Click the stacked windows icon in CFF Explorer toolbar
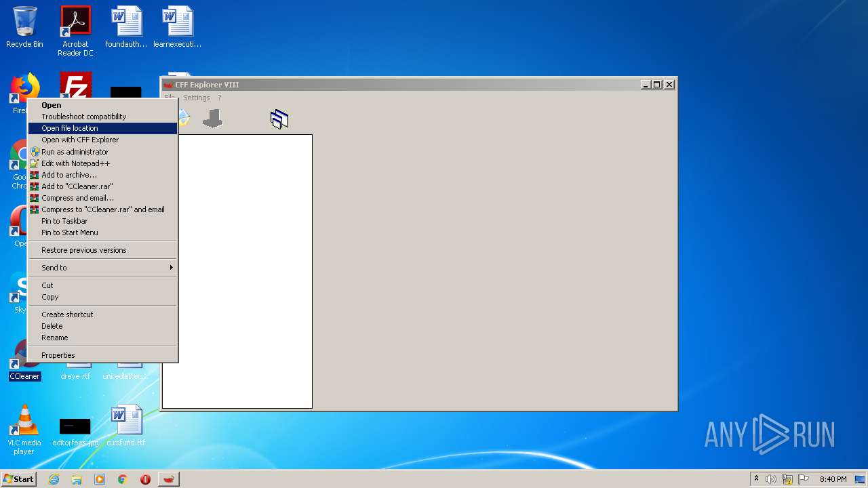The width and height of the screenshot is (868, 488). point(279,119)
